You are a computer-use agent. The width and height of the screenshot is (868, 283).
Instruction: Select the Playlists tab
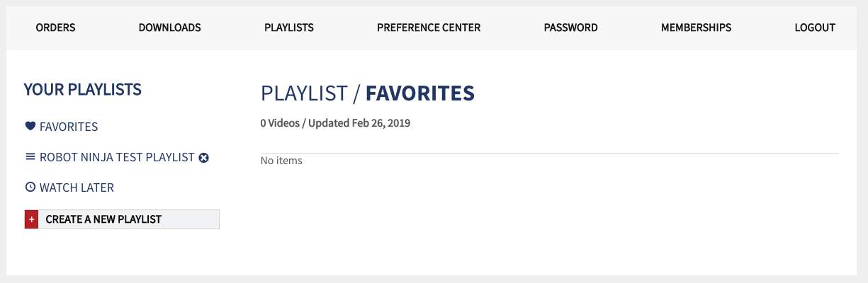tap(289, 28)
